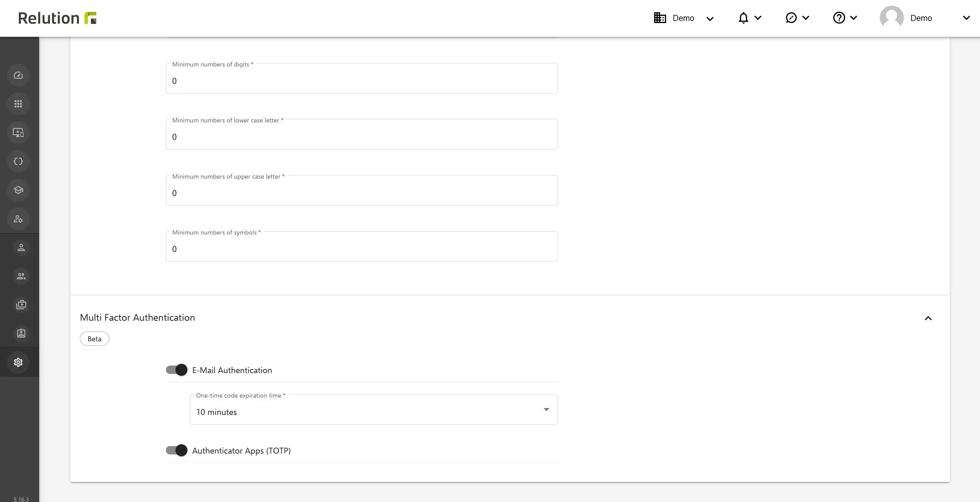Open the curly braces sidebar icon
The width and height of the screenshot is (980, 502).
(18, 161)
